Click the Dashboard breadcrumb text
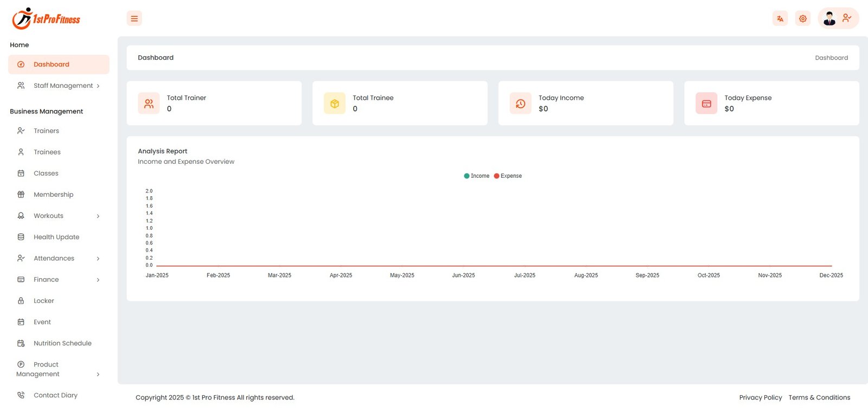Screen dimensions: 868x412 coord(831,58)
